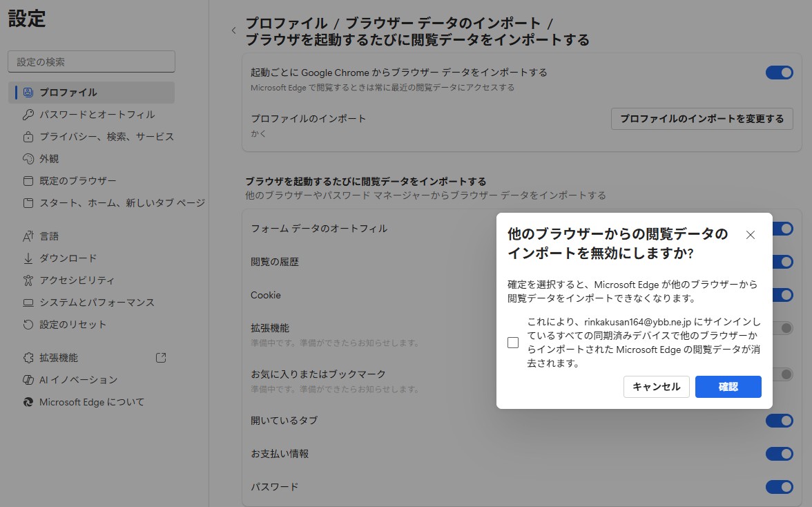The height and width of the screenshot is (507, 812).
Task: Click the extensions puzzle icon
Action: point(28,358)
